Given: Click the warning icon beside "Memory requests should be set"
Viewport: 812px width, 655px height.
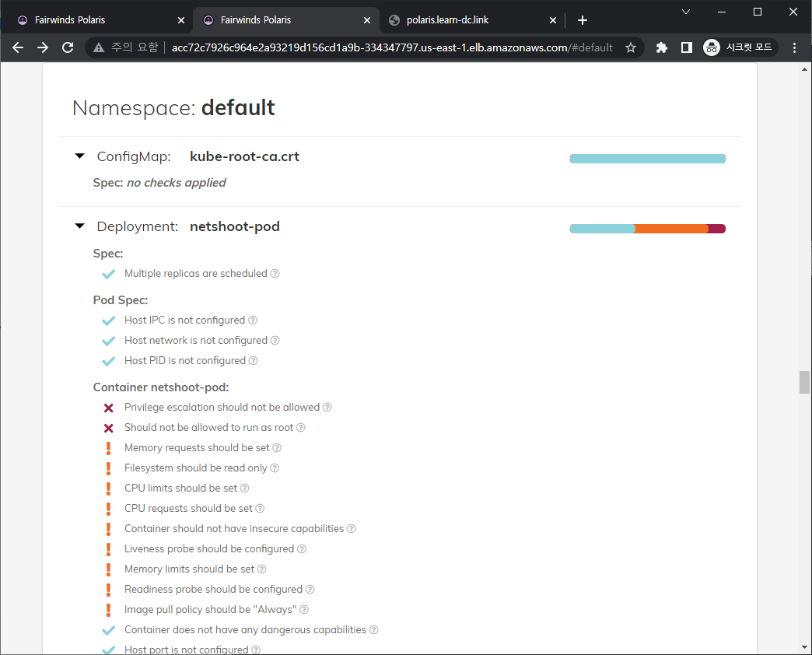Looking at the screenshot, I should tap(108, 447).
